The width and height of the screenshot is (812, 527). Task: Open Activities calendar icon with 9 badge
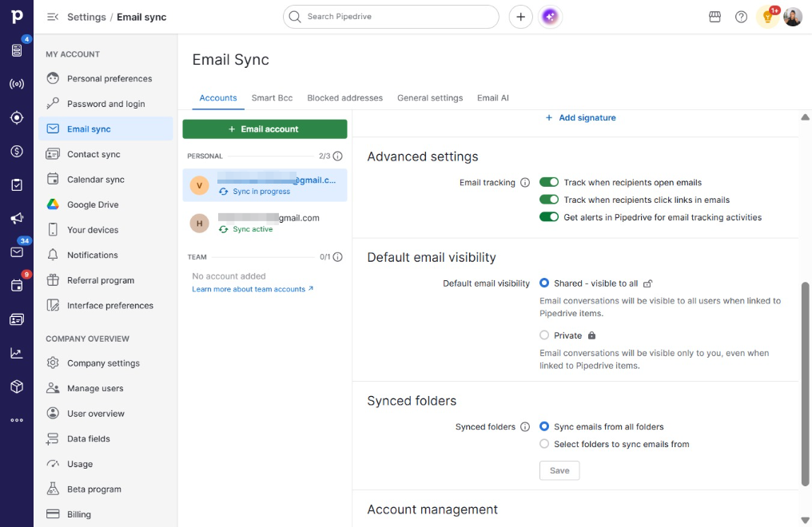click(x=17, y=286)
